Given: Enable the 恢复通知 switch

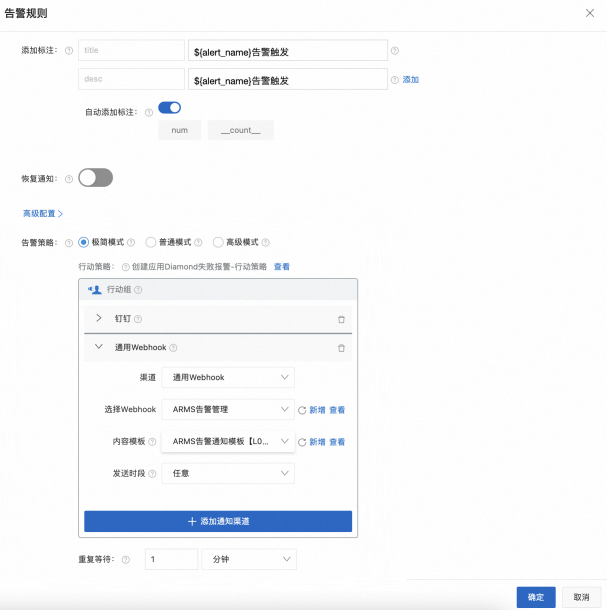Looking at the screenshot, I should click(x=96, y=178).
